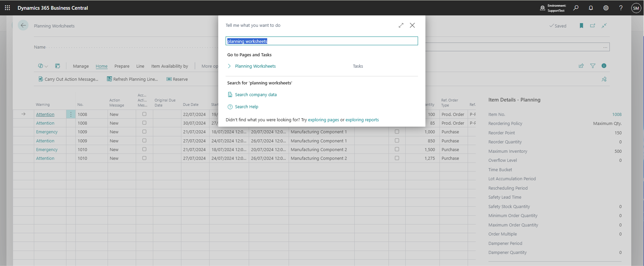Expand the Planning Worksheets search result chevron
The width and height of the screenshot is (644, 266).
coord(229,66)
